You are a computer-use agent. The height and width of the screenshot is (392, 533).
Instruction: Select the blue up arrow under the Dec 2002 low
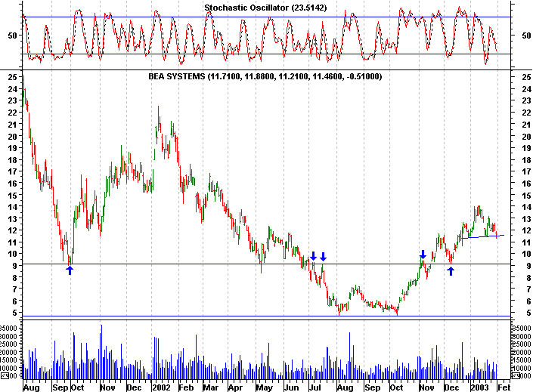tap(451, 270)
